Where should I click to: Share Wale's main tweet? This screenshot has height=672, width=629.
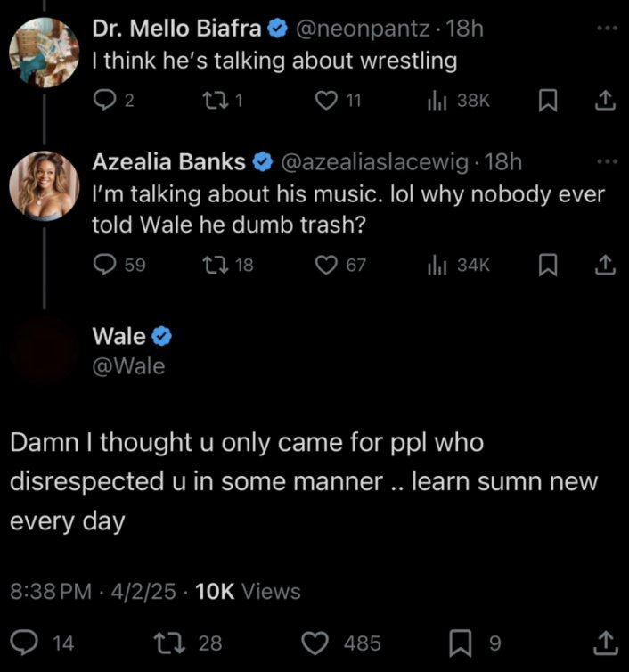pyautogui.click(x=606, y=642)
